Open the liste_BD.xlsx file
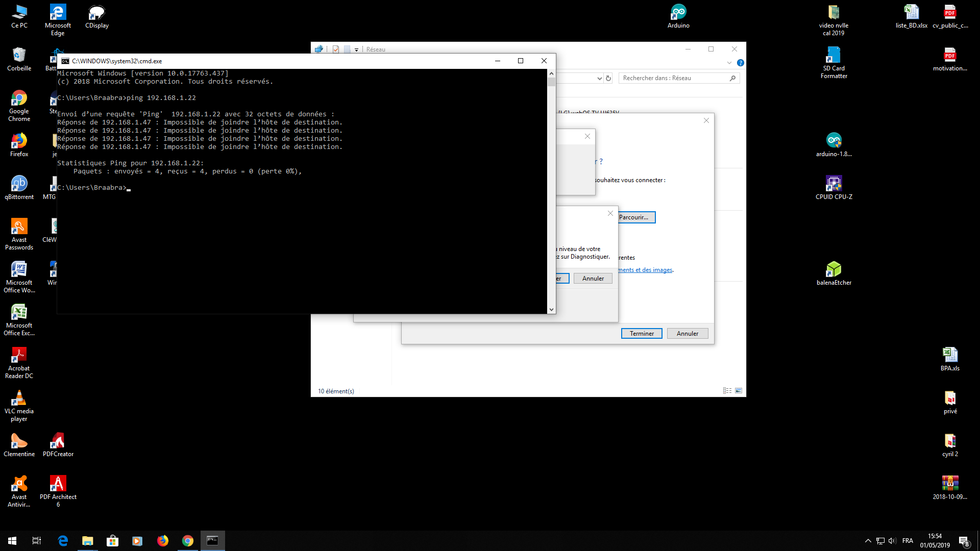The width and height of the screenshot is (980, 551). click(x=911, y=17)
